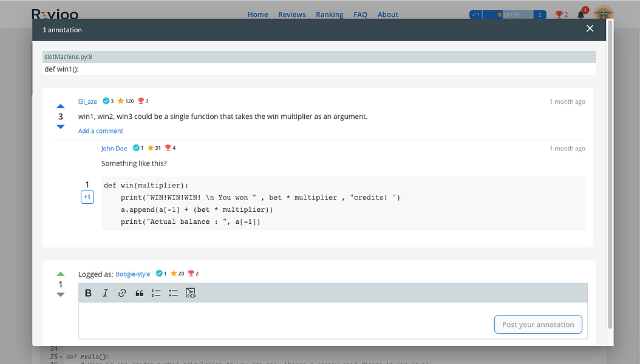This screenshot has width=640, height=364.
Task: Go to the Ranking page
Action: click(330, 15)
